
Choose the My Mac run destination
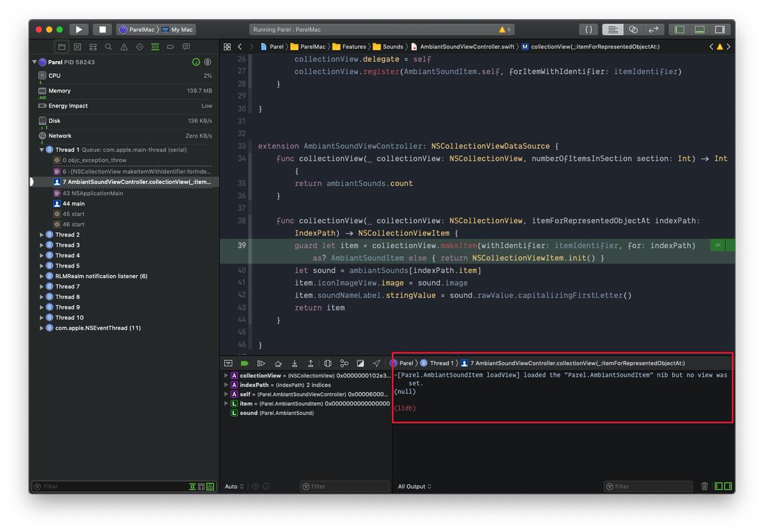click(178, 29)
